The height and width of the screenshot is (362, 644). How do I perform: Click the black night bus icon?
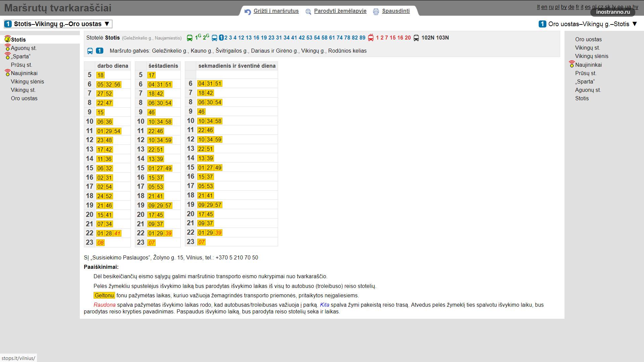coord(416,38)
